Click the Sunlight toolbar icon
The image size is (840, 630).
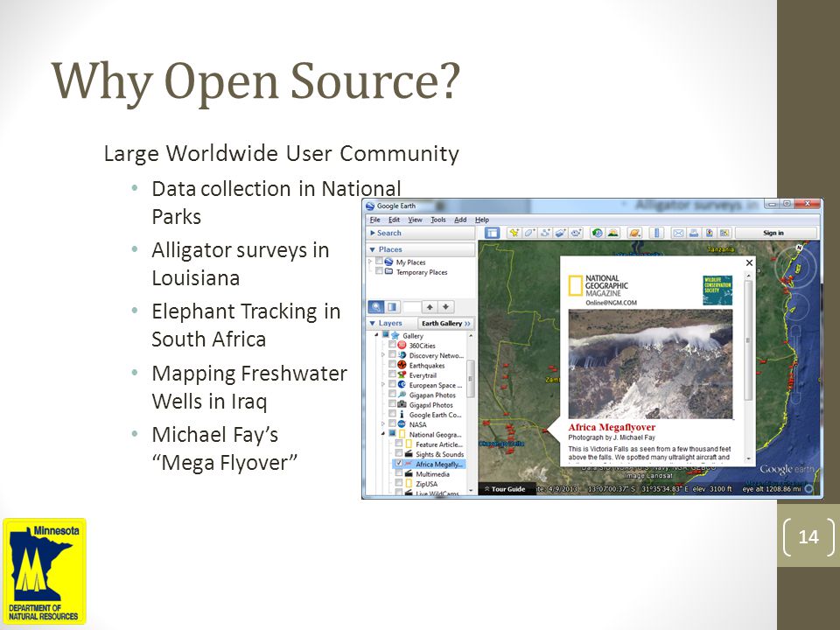click(x=612, y=233)
